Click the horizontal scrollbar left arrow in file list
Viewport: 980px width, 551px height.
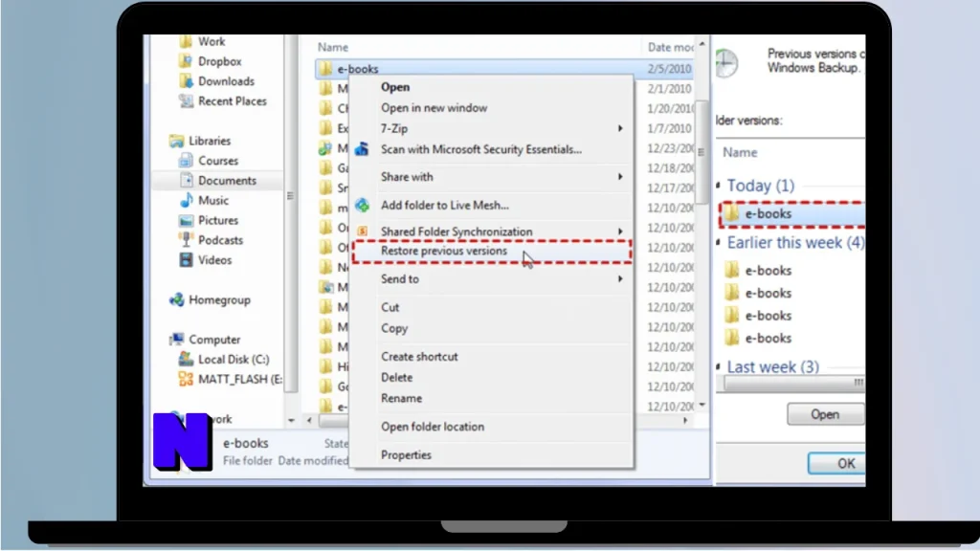[x=309, y=421]
